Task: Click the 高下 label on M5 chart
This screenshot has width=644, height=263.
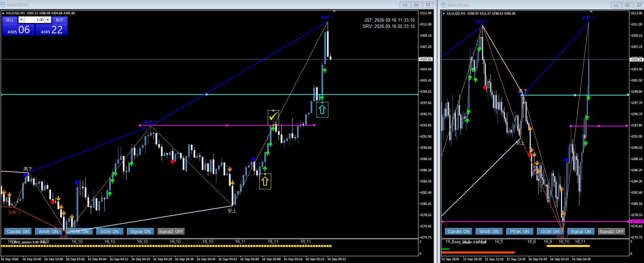Action: (x=523, y=91)
